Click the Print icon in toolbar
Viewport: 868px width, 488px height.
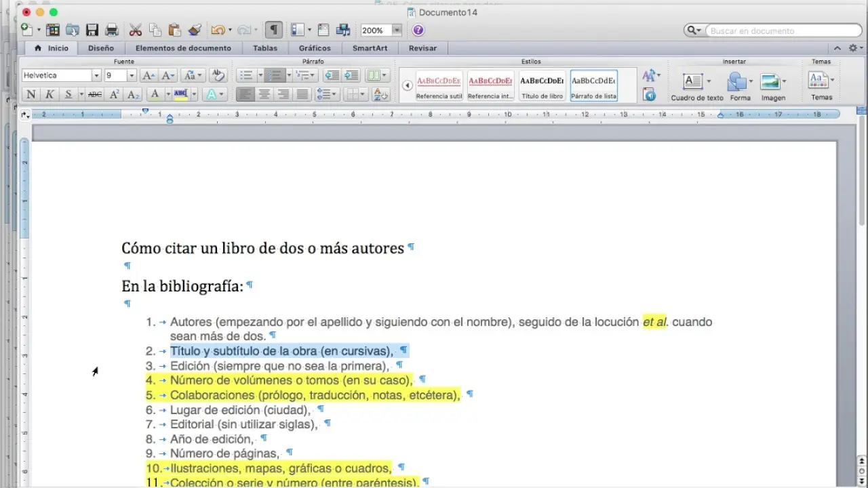[112, 30]
